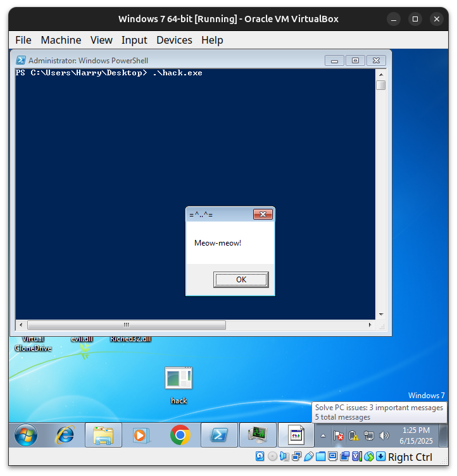The height and width of the screenshot is (476, 457).
Task: Click VirtualBox mouse integration status icon
Action: pyautogui.click(x=369, y=456)
